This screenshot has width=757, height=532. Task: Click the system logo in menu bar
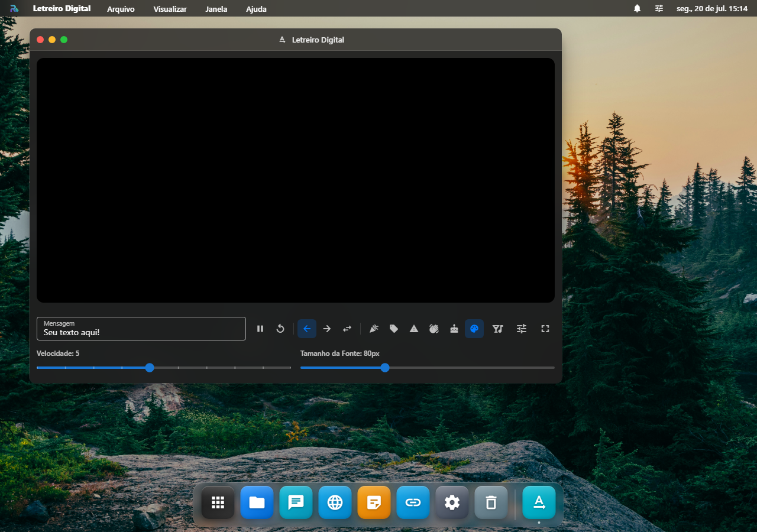(x=14, y=9)
